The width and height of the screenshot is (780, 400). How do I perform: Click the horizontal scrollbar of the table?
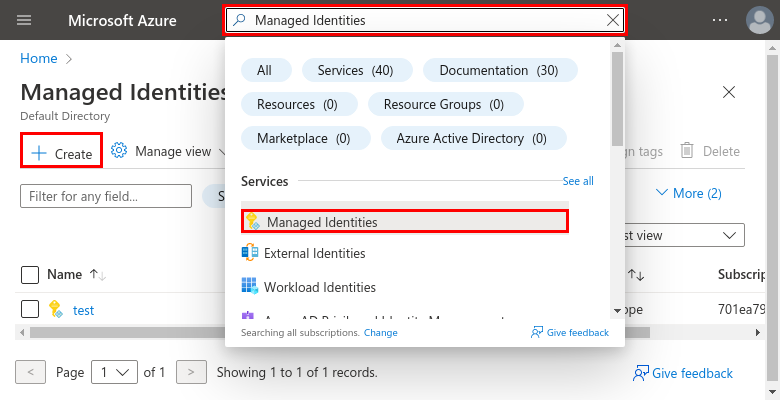(x=120, y=331)
